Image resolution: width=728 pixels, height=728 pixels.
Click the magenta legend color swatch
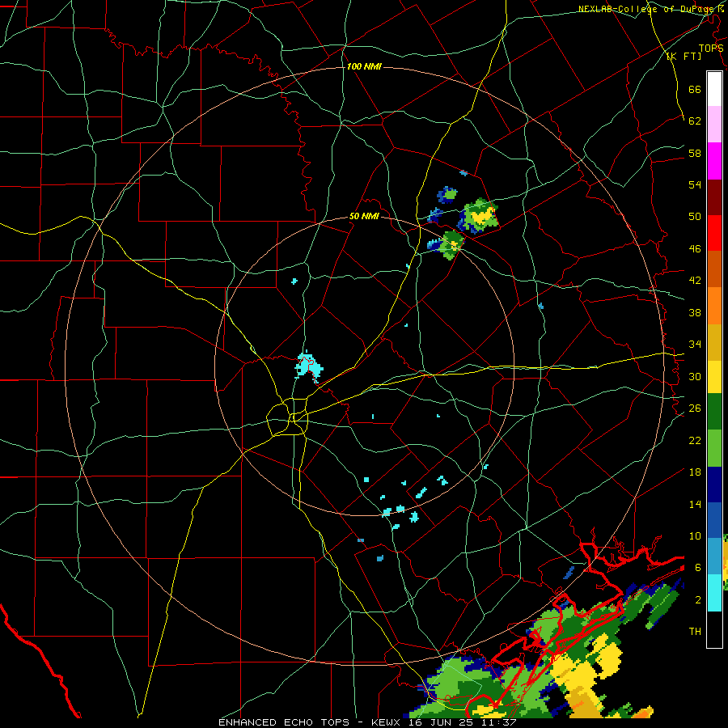(714, 161)
